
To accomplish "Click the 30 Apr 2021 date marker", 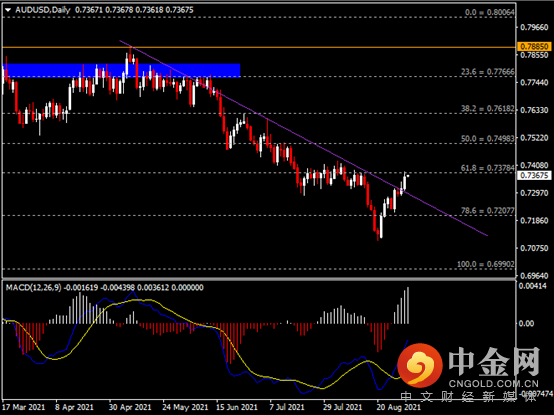I will coord(130,407).
